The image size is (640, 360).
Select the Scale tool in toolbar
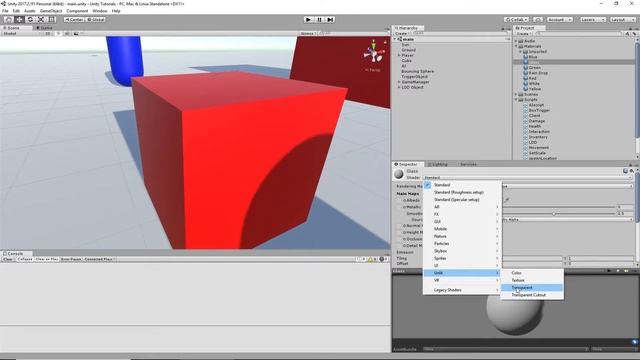click(41, 19)
